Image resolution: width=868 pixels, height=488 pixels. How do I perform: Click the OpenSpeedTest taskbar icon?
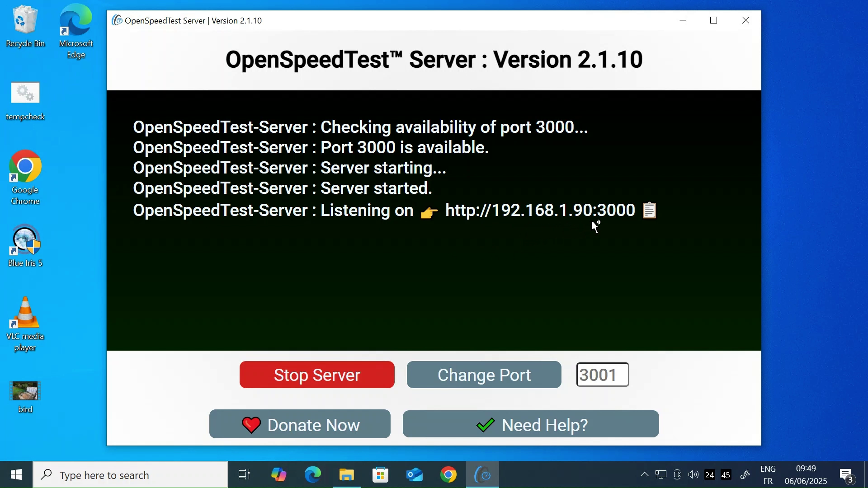coord(482,475)
